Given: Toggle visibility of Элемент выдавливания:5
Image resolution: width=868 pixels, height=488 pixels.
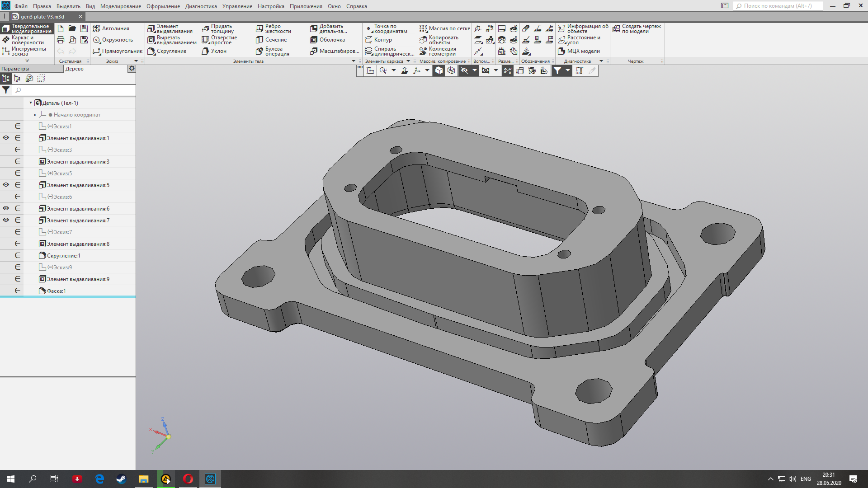Looking at the screenshot, I should [x=6, y=185].
